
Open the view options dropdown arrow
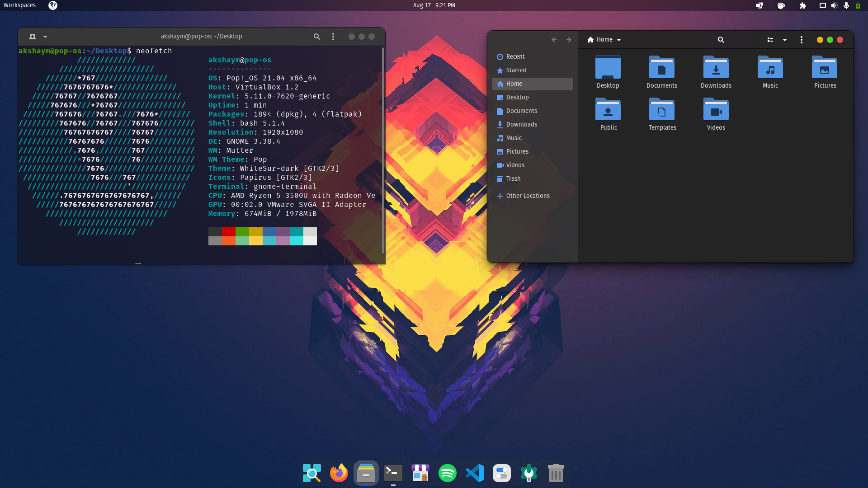(x=784, y=40)
